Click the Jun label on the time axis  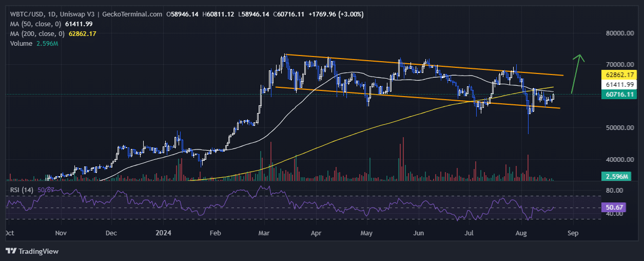(419, 233)
